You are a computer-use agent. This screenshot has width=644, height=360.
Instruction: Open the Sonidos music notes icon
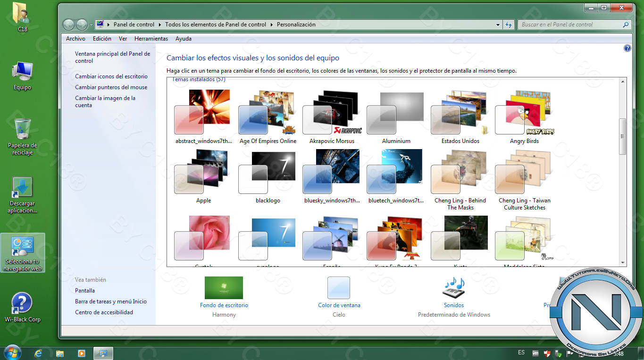(454, 288)
